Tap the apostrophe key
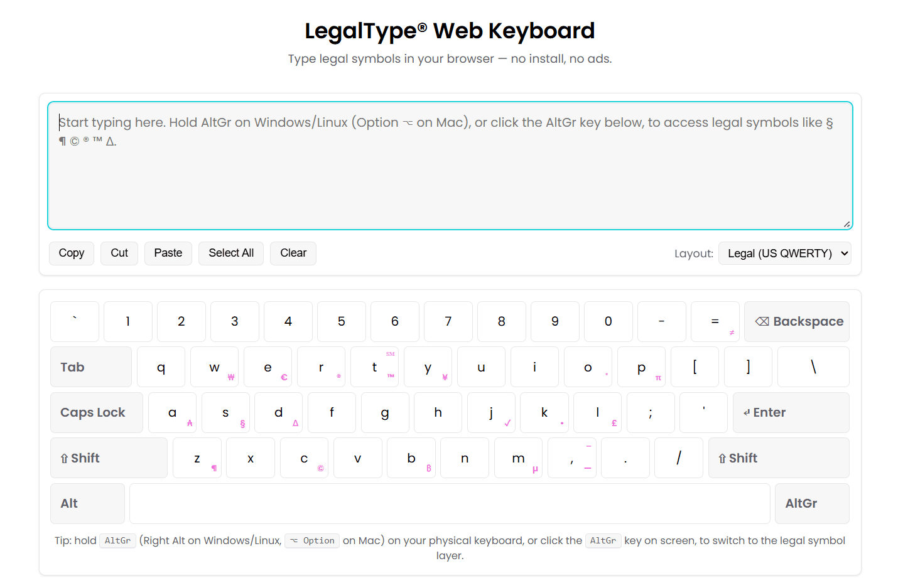Viewport: 903px width, 588px height. (703, 413)
